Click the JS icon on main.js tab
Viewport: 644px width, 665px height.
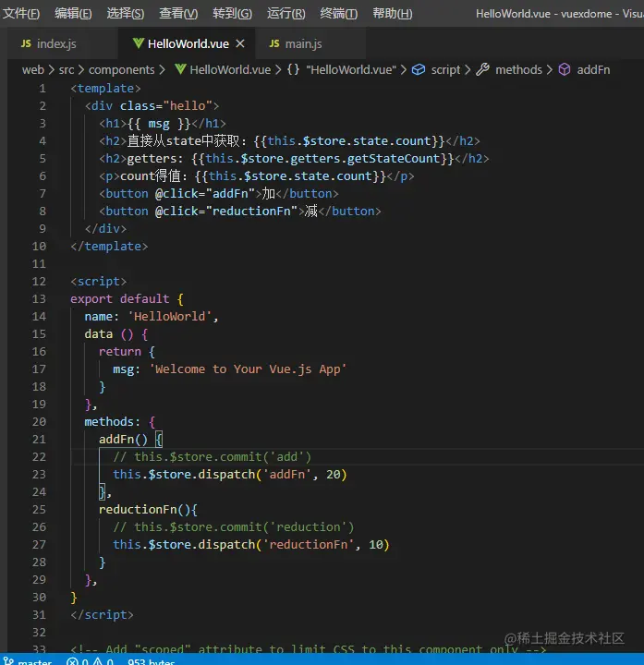point(274,43)
